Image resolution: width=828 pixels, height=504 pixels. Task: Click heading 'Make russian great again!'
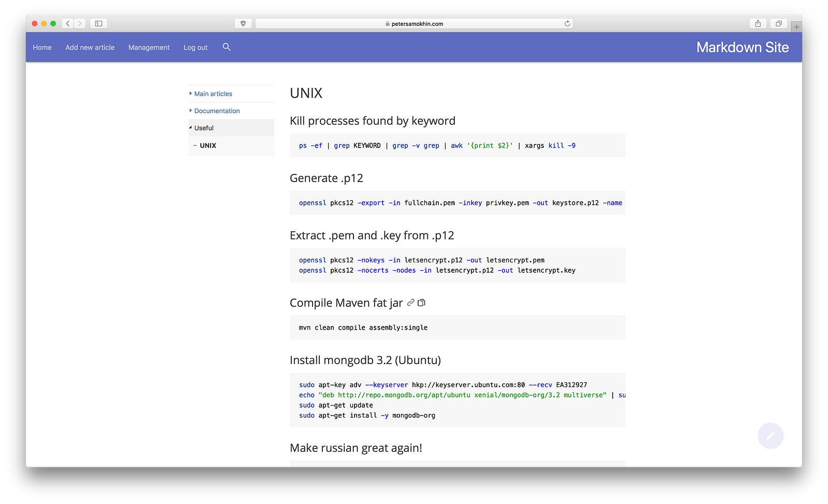point(356,448)
